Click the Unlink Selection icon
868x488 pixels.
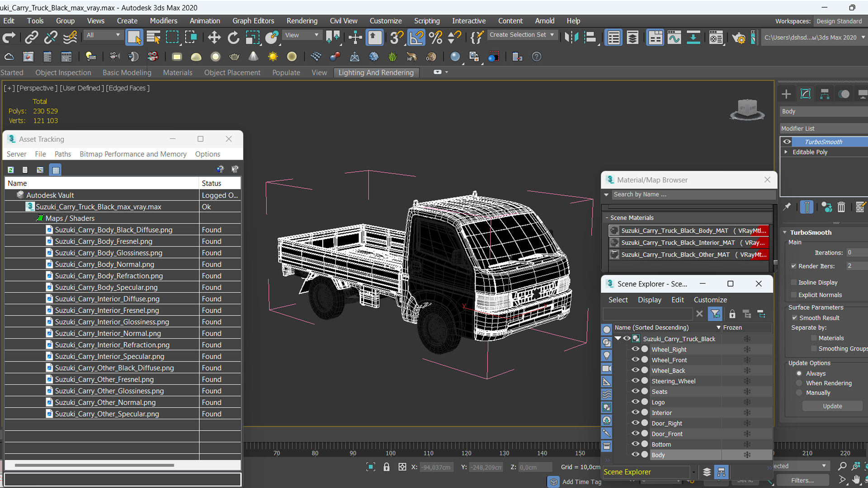click(51, 38)
